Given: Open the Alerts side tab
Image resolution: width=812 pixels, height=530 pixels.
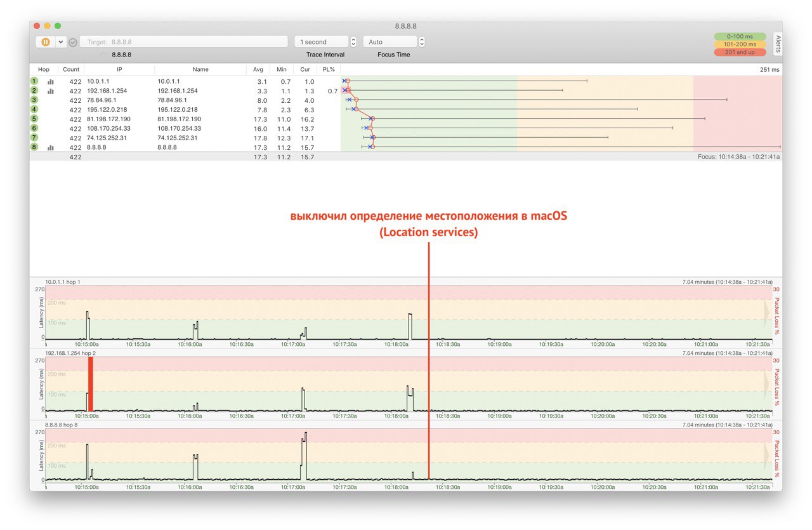Looking at the screenshot, I should click(778, 45).
